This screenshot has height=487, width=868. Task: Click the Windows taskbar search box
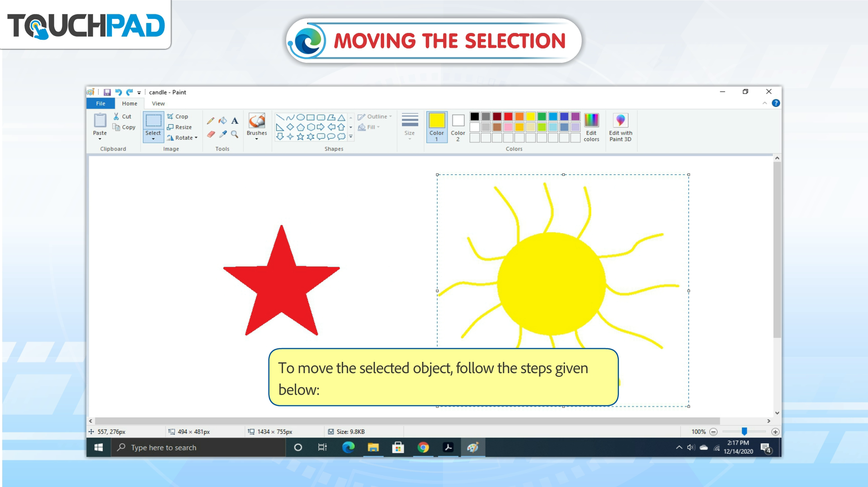click(x=199, y=448)
